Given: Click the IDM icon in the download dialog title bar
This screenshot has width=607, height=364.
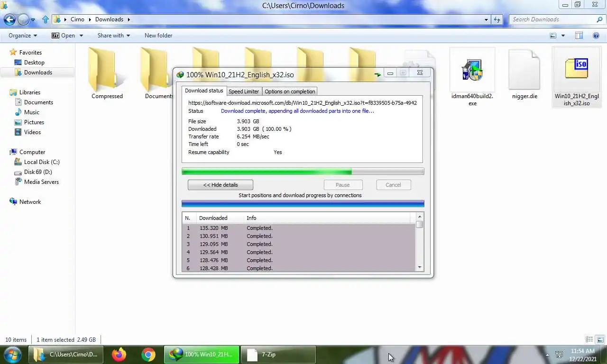Looking at the screenshot, I should pyautogui.click(x=180, y=74).
